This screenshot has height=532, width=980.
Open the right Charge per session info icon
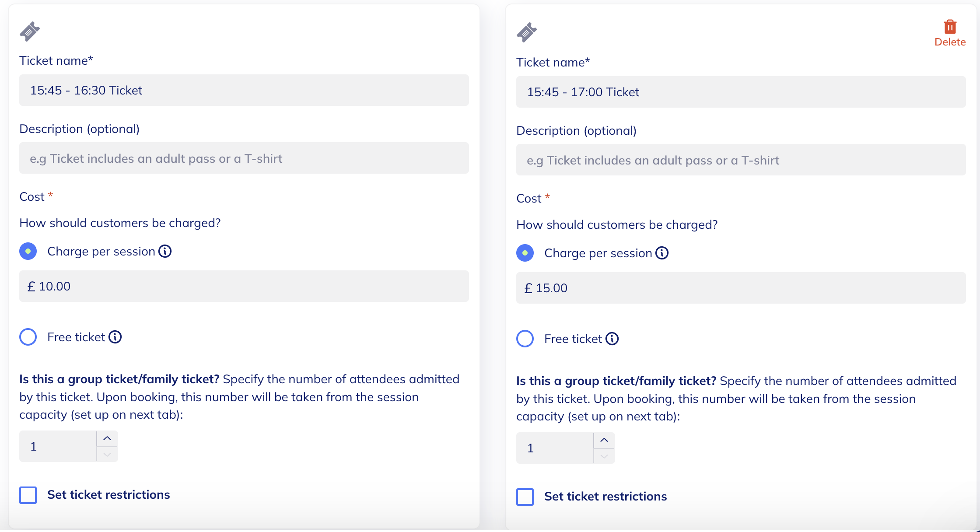tap(662, 253)
